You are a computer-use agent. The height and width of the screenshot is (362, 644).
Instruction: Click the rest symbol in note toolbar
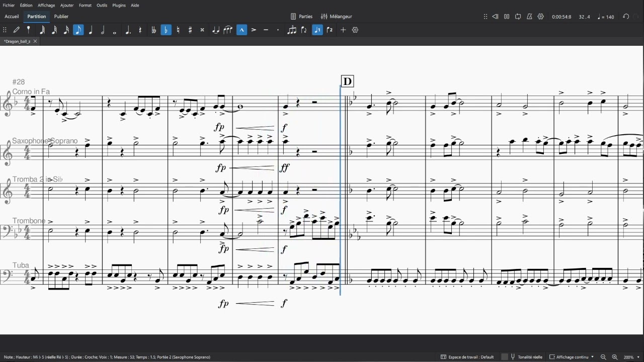click(x=140, y=30)
